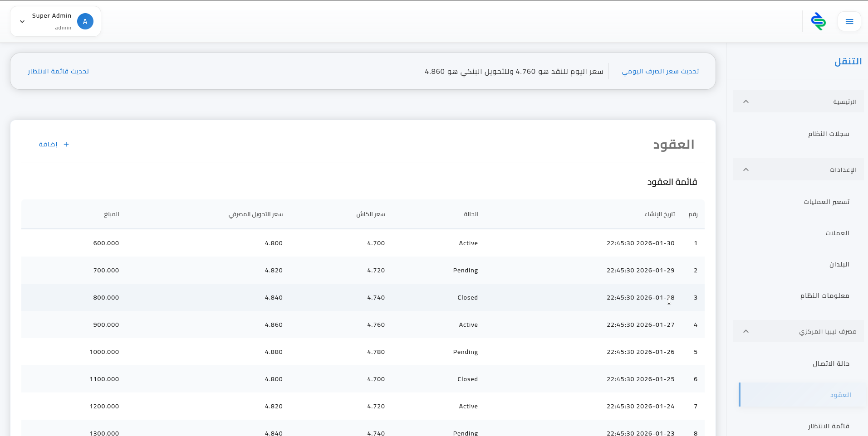Go to تسعير العمليات page
Image resolution: width=868 pixels, height=436 pixels.
826,202
